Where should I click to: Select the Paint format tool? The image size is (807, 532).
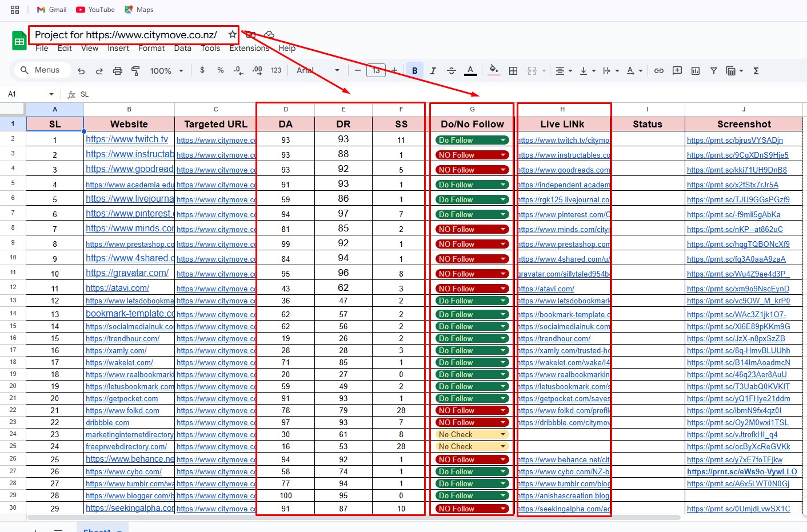pyautogui.click(x=135, y=71)
